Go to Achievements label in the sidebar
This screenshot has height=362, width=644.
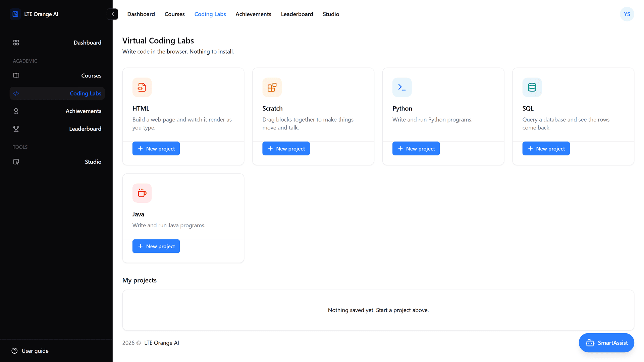pos(84,111)
